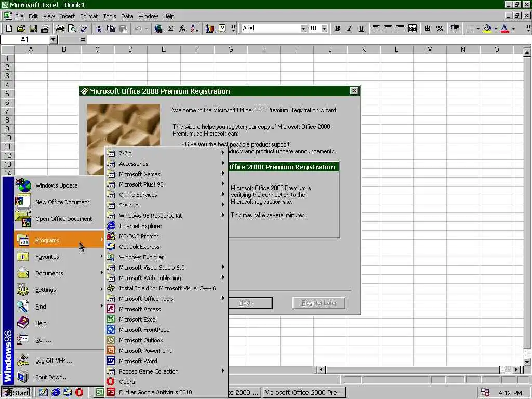Choose Windows Update in Start menu
This screenshot has width=532, height=399.
click(x=59, y=185)
